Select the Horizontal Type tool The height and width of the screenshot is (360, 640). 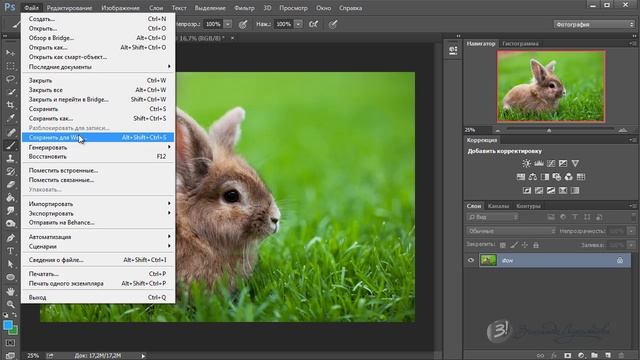(10, 251)
